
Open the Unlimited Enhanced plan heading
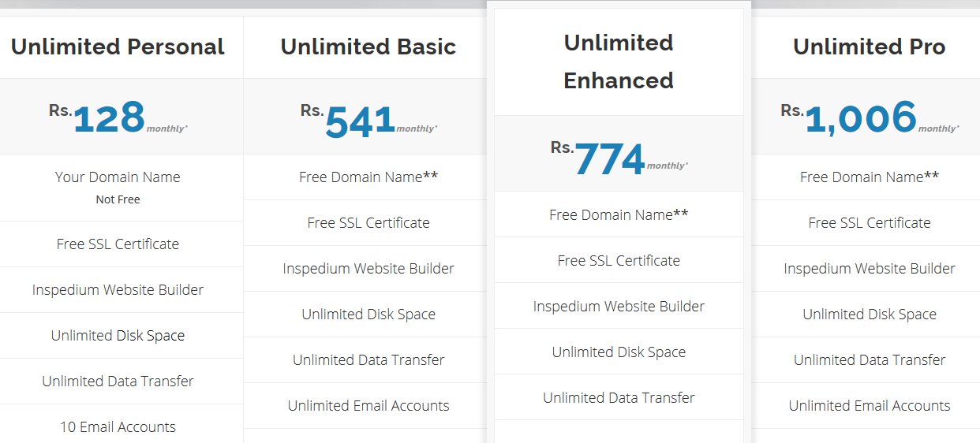[x=619, y=61]
